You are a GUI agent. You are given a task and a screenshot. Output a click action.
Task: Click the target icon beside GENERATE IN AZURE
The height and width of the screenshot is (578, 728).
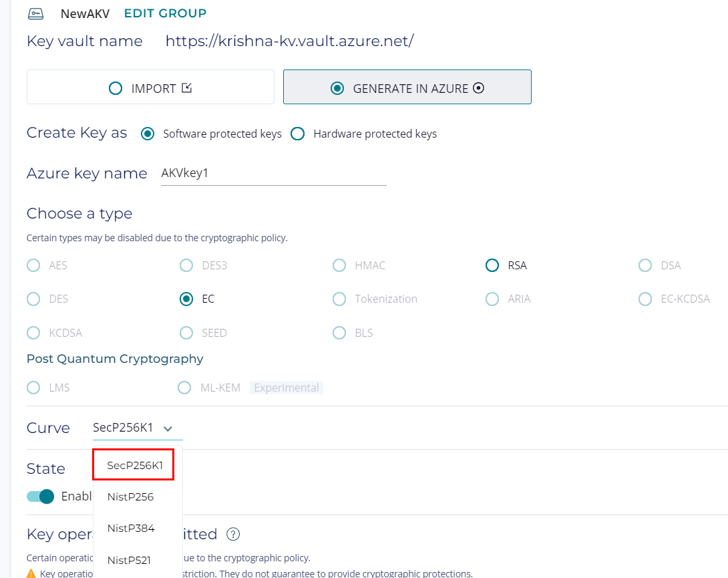click(x=478, y=88)
